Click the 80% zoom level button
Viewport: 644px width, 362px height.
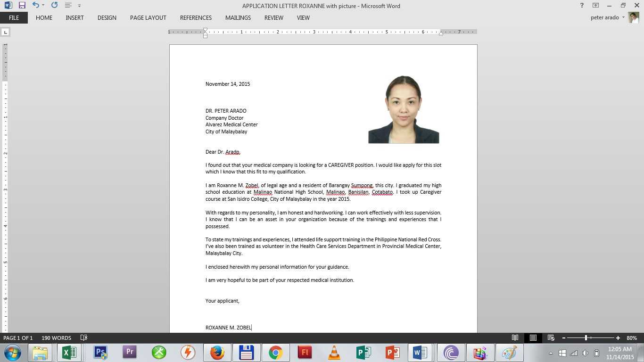click(x=632, y=338)
